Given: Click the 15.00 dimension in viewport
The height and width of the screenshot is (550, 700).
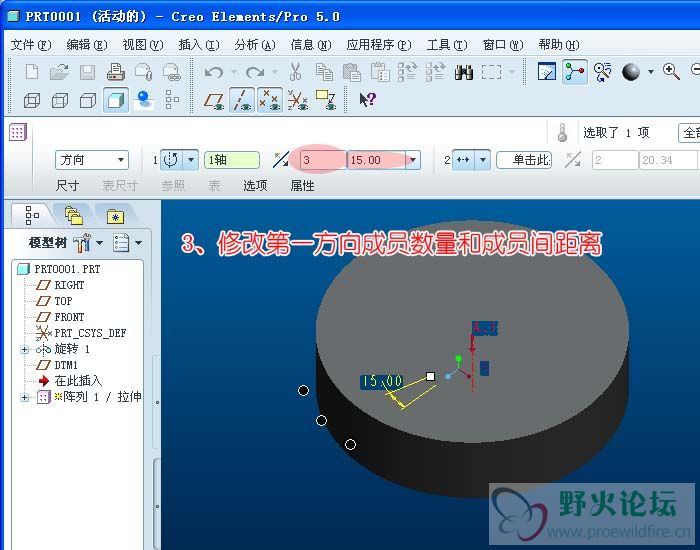Looking at the screenshot, I should pos(382,381).
